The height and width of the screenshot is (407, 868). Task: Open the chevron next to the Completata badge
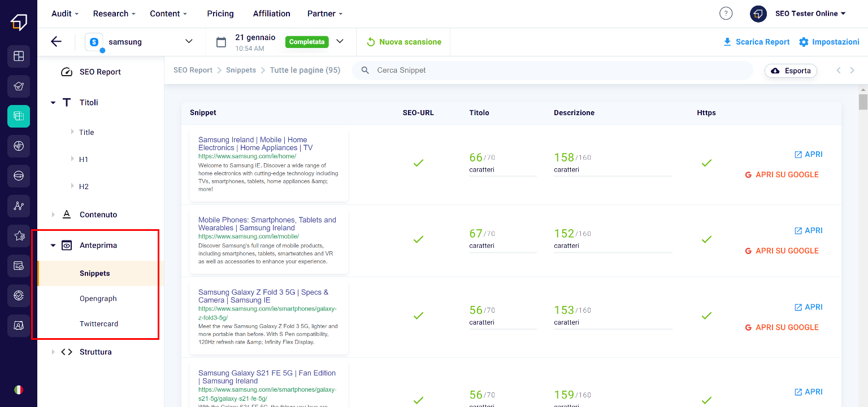pos(340,41)
